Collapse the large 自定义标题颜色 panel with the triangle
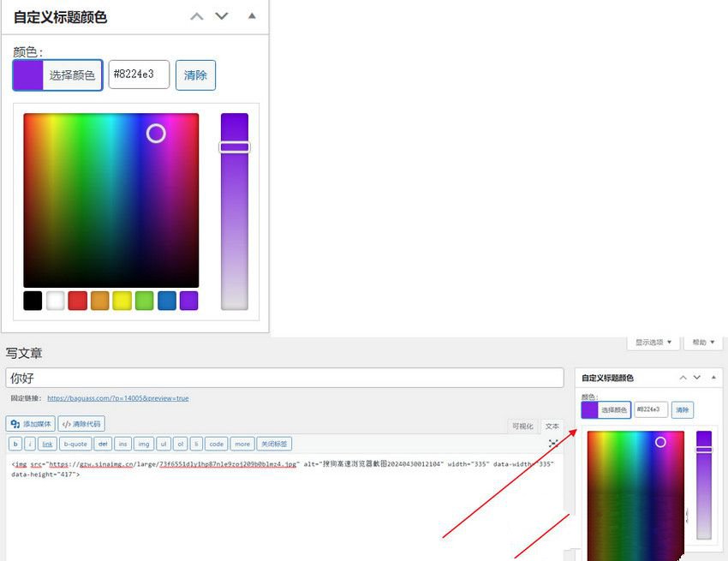The height and width of the screenshot is (561, 728). [x=252, y=15]
